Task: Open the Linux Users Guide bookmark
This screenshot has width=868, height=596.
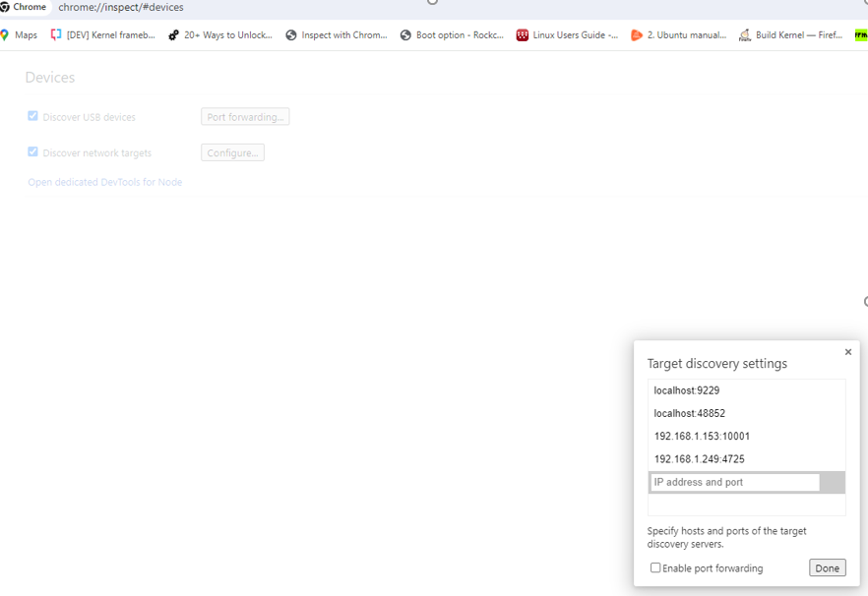Action: [568, 35]
